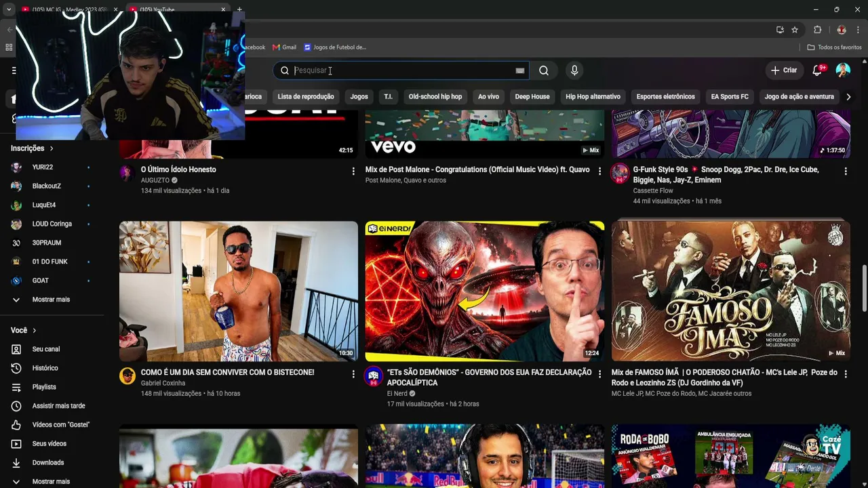Open the G-Funk Style 90s video title
This screenshot has height=488, width=868.
tap(726, 175)
